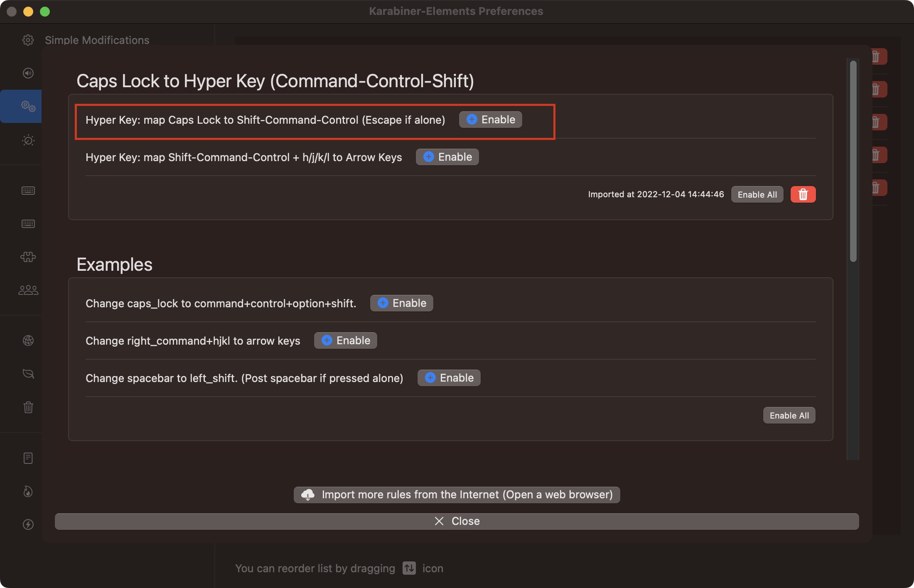This screenshot has height=588, width=914.
Task: Click the Examples section heading
Action: pos(115,265)
